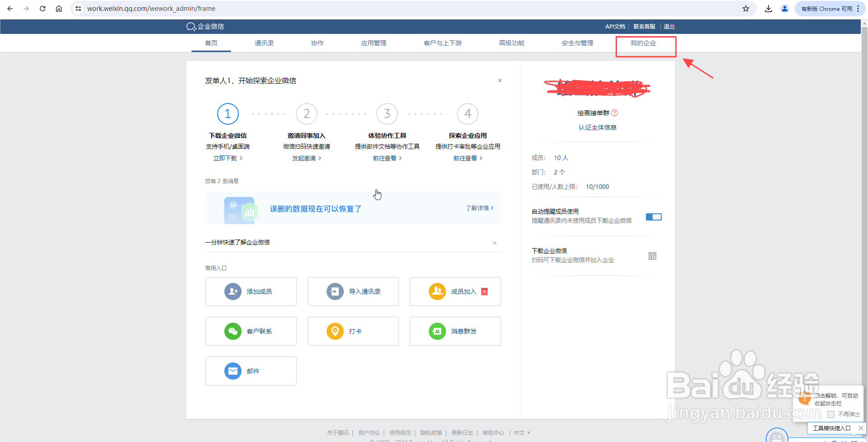The width and height of the screenshot is (868, 442).
Task: Click the help icon beside 绘画接单群
Action: [615, 113]
